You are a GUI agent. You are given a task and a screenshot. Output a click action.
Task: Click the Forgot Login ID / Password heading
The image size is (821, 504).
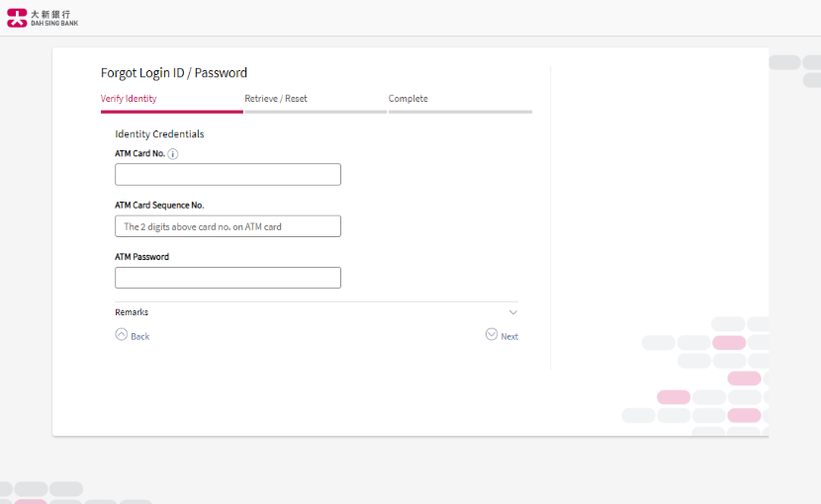pos(174,73)
